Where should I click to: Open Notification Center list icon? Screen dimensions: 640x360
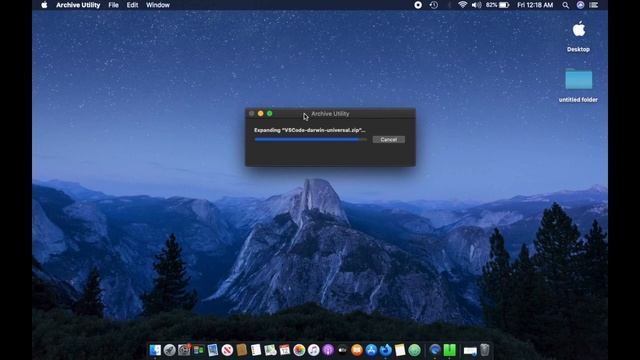tap(594, 5)
